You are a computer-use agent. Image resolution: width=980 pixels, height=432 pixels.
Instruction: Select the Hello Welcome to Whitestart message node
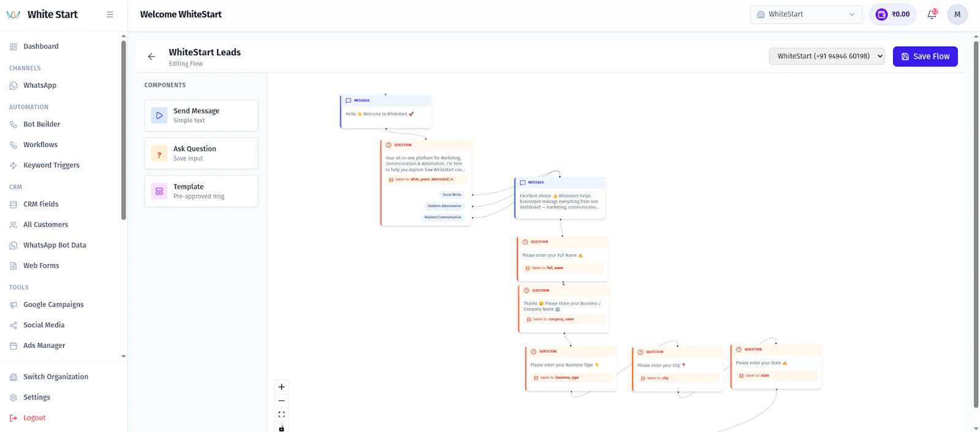click(x=386, y=112)
